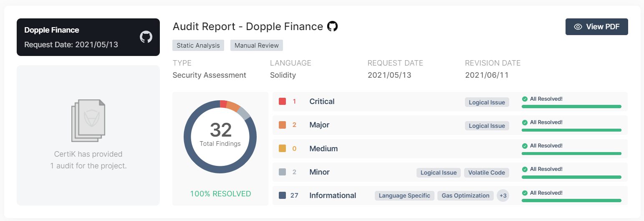Click the Solidity language value
Viewport: 644px width, 221px height.
(283, 75)
